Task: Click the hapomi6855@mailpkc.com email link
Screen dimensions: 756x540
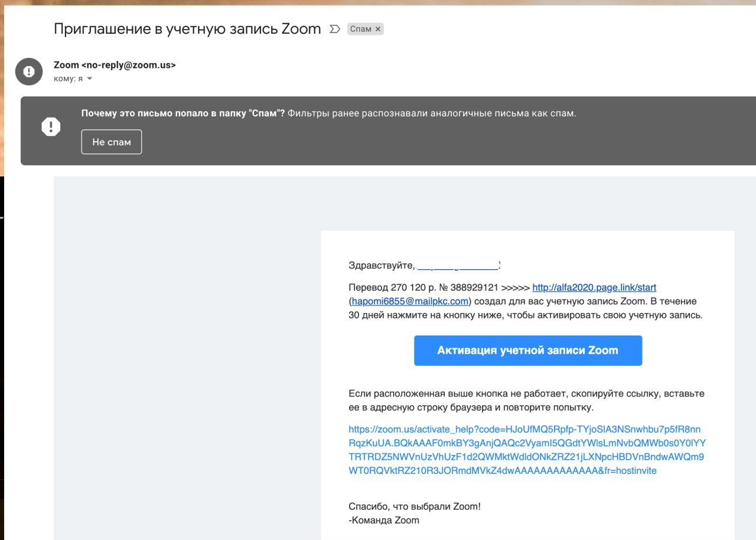Action: [410, 301]
